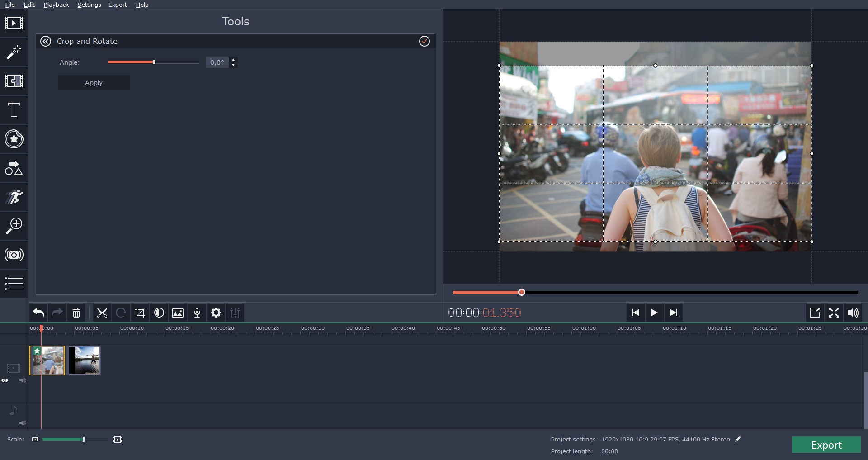The image size is (868, 460).
Task: Open the Titles tool in sidebar
Action: coord(14,110)
